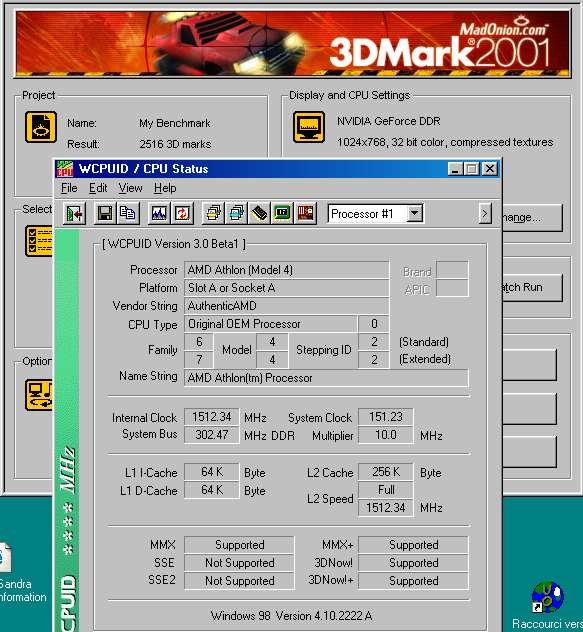Click the L2 Cache value 256 K
This screenshot has width=583, height=632.
[x=386, y=472]
